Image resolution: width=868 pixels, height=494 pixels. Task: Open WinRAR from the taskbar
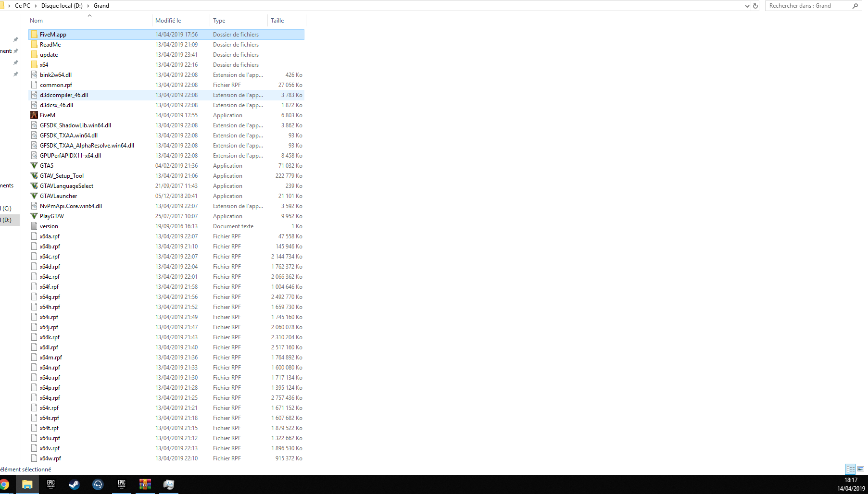point(145,484)
